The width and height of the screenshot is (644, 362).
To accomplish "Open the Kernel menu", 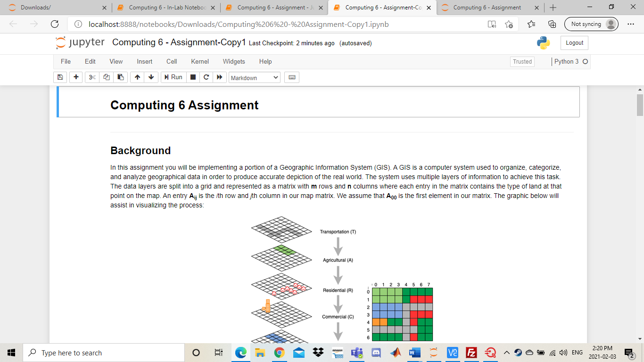I will click(x=199, y=61).
